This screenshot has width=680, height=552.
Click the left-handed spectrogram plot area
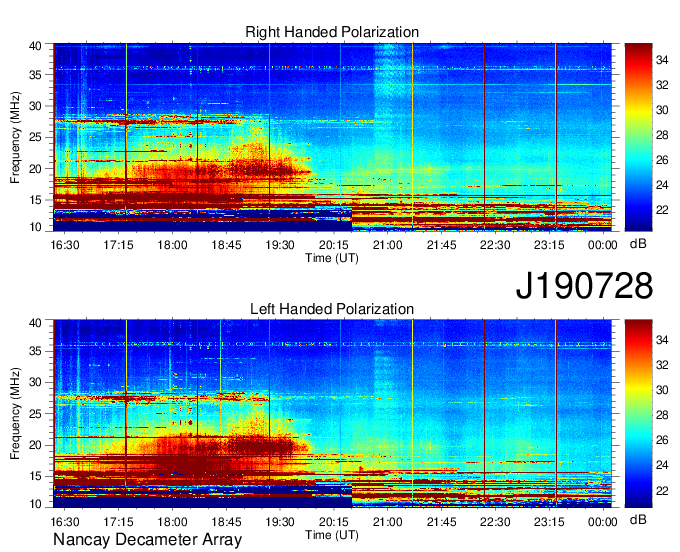coord(333,414)
